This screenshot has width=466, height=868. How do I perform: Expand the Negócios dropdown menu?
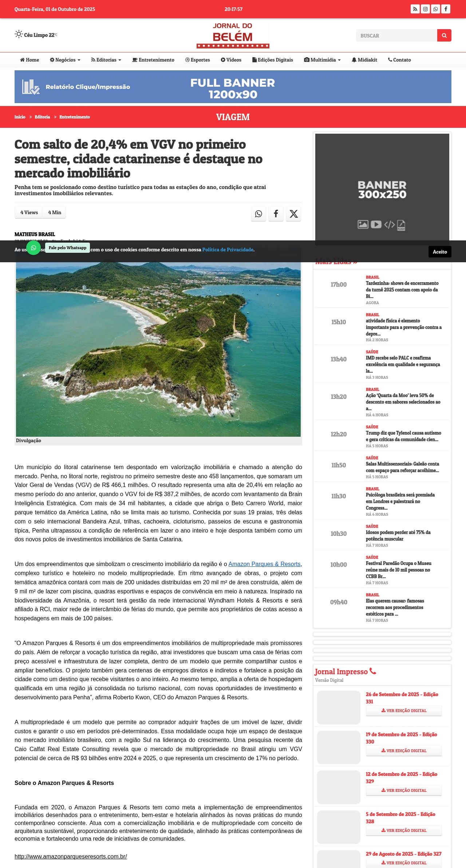tap(65, 60)
